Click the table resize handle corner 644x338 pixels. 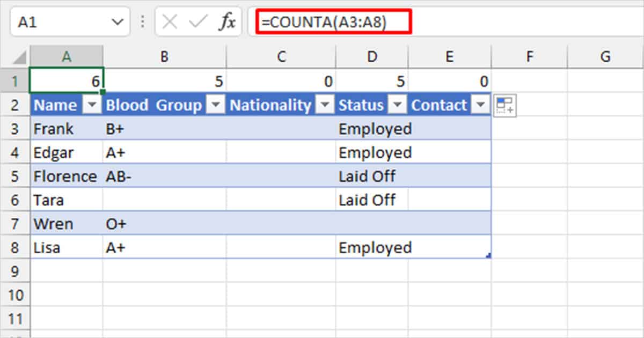click(x=488, y=256)
